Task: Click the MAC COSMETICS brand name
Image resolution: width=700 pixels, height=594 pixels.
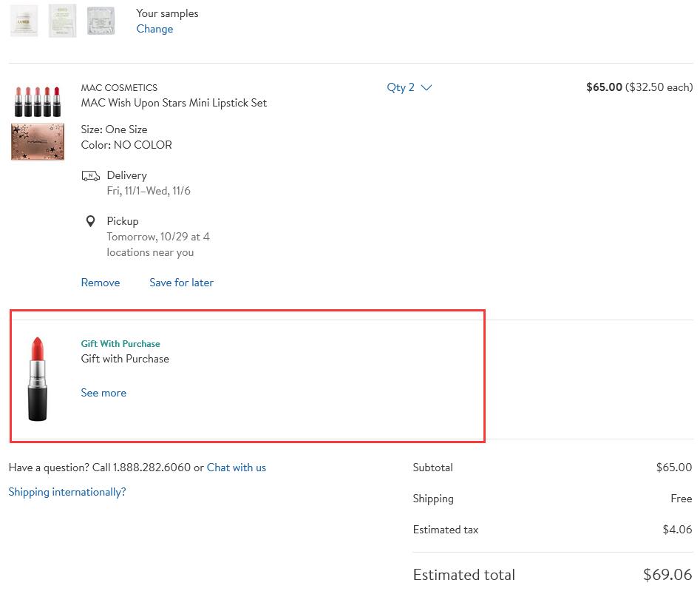Action: click(x=119, y=87)
